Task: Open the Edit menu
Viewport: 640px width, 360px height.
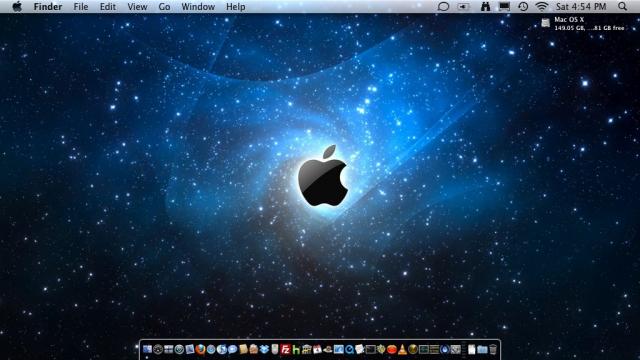Action: 108,7
